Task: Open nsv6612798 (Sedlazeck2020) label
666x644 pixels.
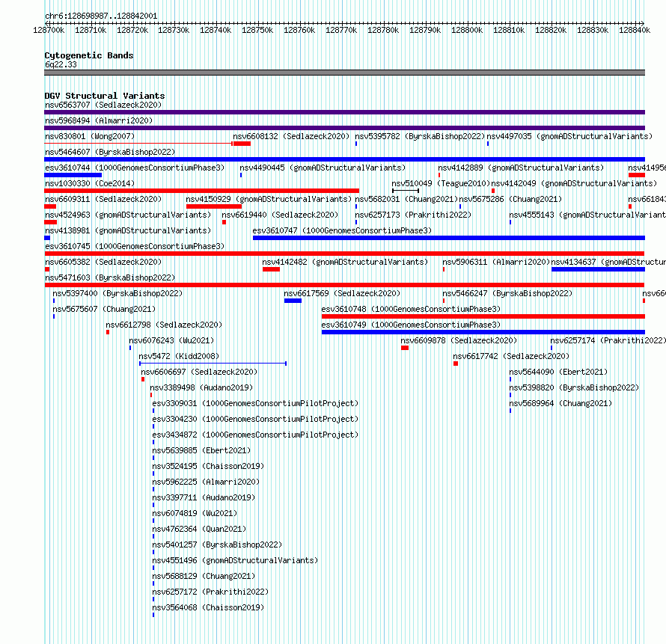Action: point(164,325)
